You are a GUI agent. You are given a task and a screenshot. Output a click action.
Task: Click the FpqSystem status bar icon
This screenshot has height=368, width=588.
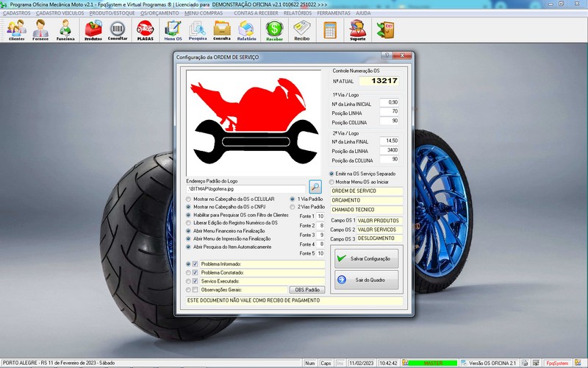point(558,363)
